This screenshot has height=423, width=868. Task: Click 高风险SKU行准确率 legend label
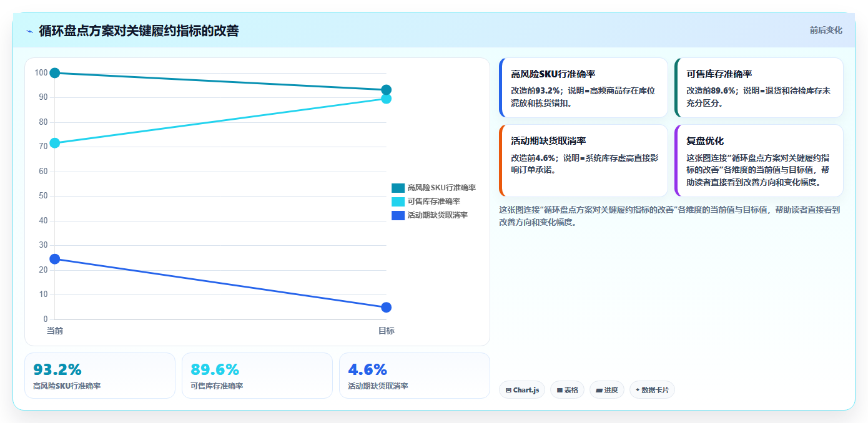click(441, 188)
